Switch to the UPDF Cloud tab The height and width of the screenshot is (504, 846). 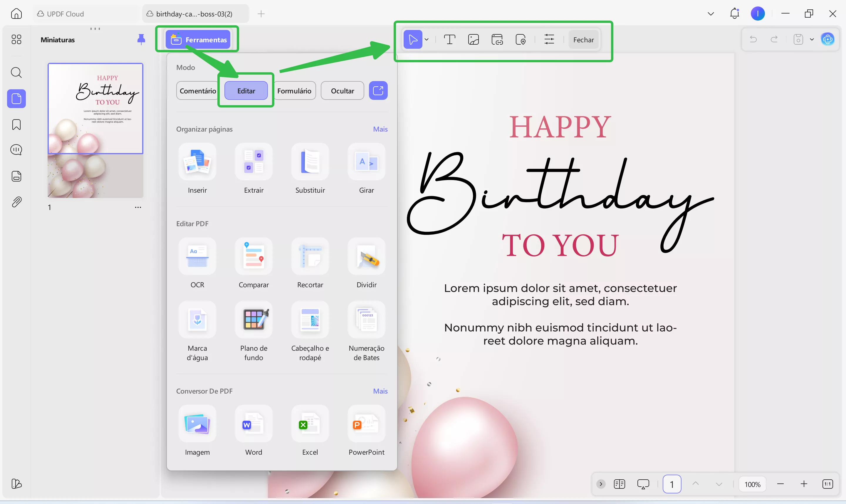(x=65, y=14)
